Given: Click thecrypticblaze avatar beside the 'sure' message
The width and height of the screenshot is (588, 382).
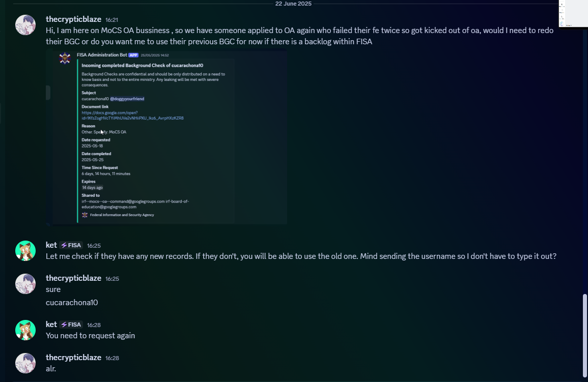Looking at the screenshot, I should (25, 284).
